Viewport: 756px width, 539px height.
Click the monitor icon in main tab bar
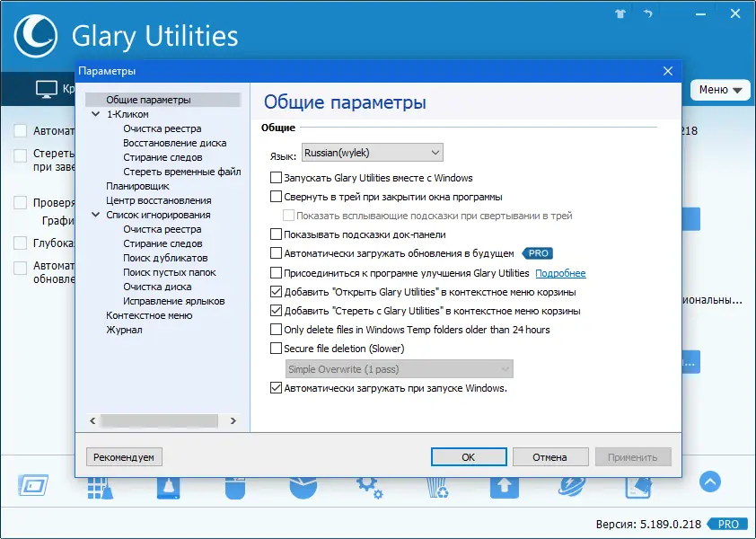click(x=47, y=89)
